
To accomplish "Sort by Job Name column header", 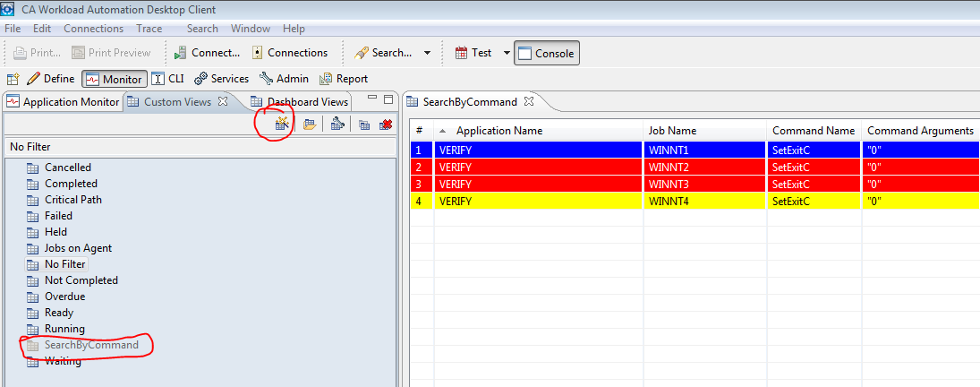I will [705, 131].
